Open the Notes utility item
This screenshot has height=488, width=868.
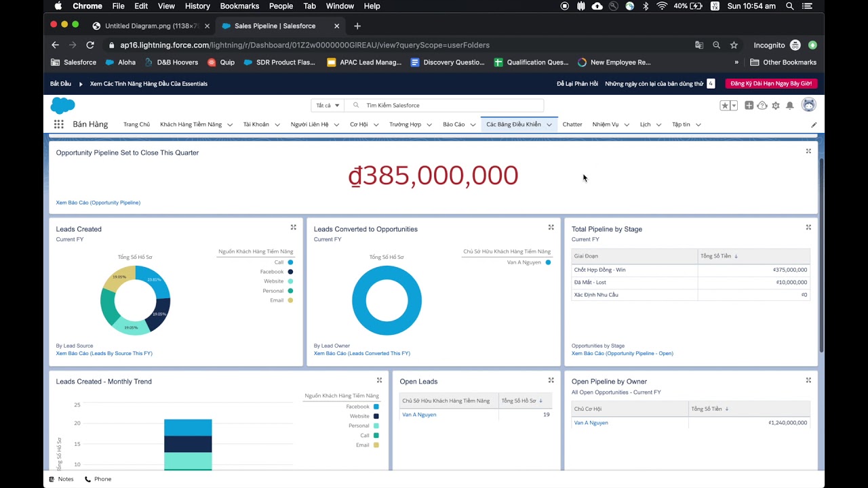[61, 479]
